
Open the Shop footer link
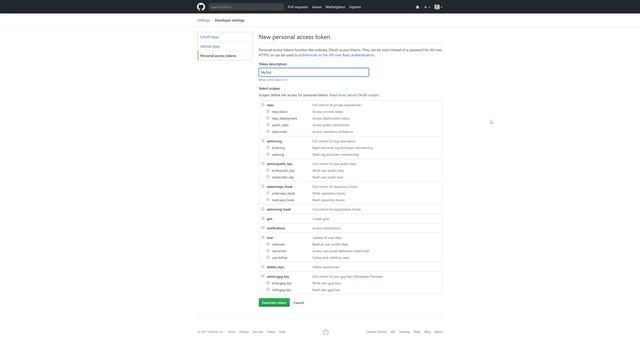(417, 332)
